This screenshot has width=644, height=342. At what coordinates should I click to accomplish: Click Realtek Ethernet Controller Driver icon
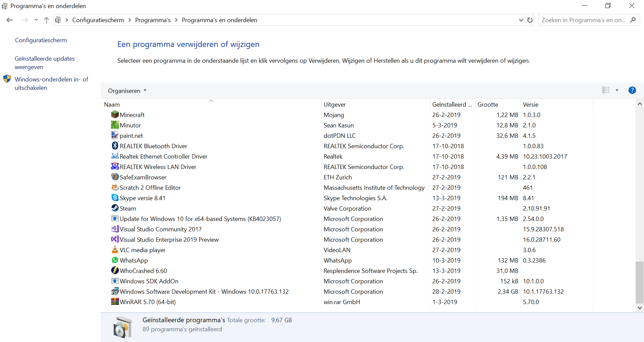point(115,156)
